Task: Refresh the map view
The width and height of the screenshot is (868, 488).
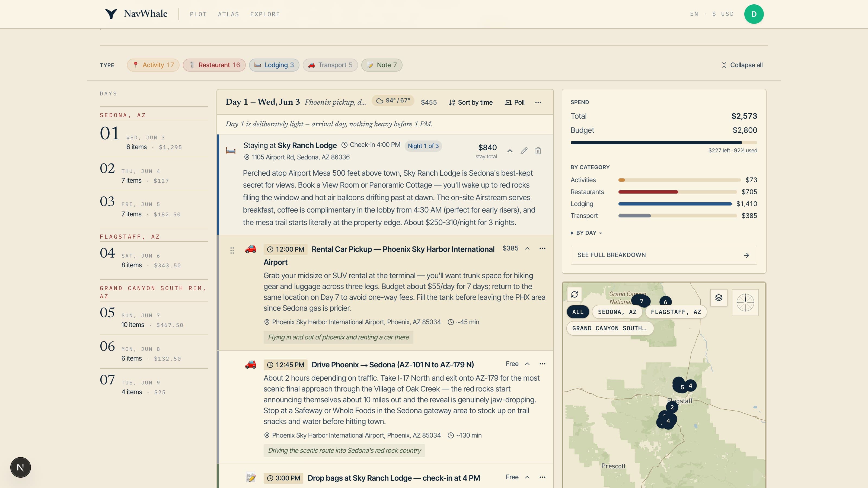Action: pos(575,294)
